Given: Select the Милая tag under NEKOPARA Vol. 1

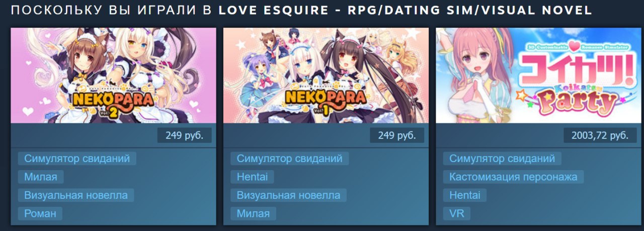Looking at the screenshot, I should (253, 213).
